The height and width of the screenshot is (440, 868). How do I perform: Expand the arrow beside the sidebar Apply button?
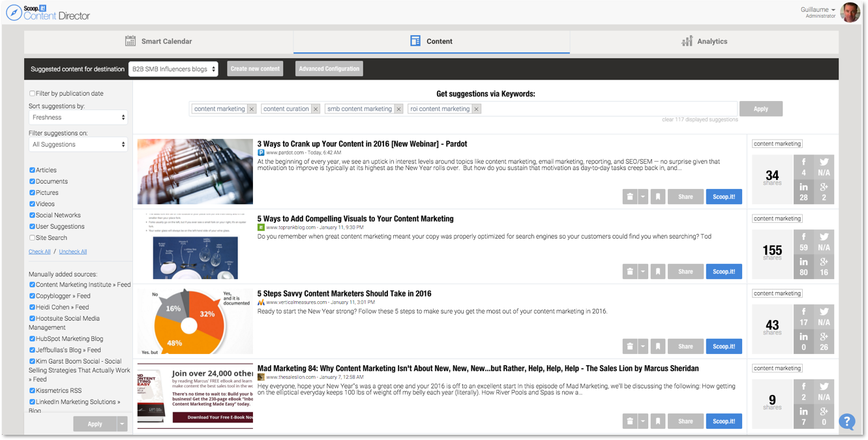click(121, 424)
